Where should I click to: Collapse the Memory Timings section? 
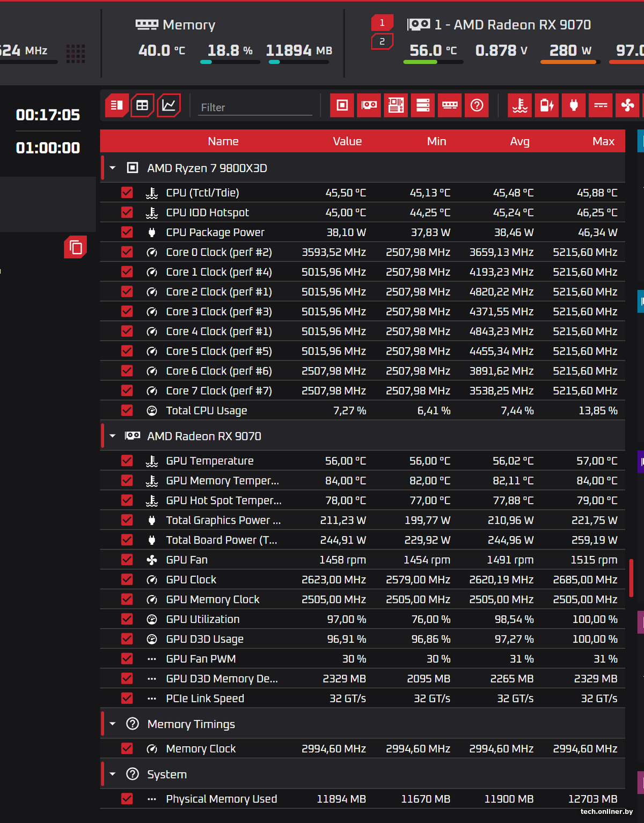pos(113,724)
